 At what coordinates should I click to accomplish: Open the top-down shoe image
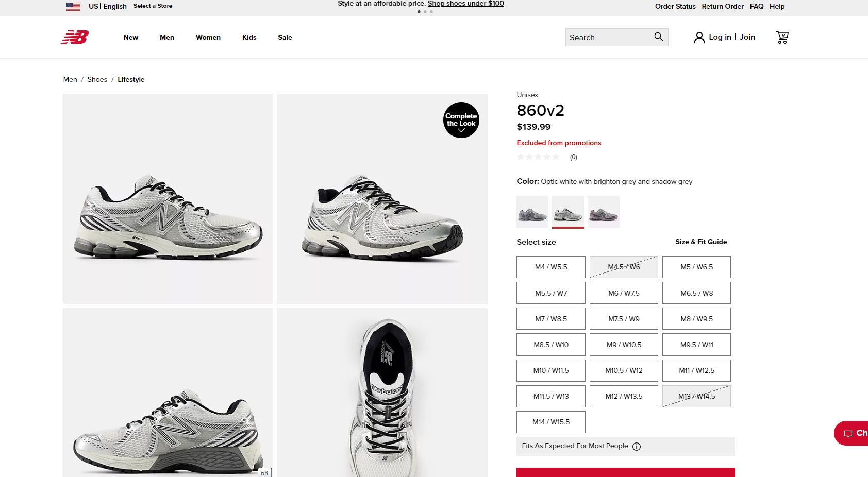click(382, 393)
